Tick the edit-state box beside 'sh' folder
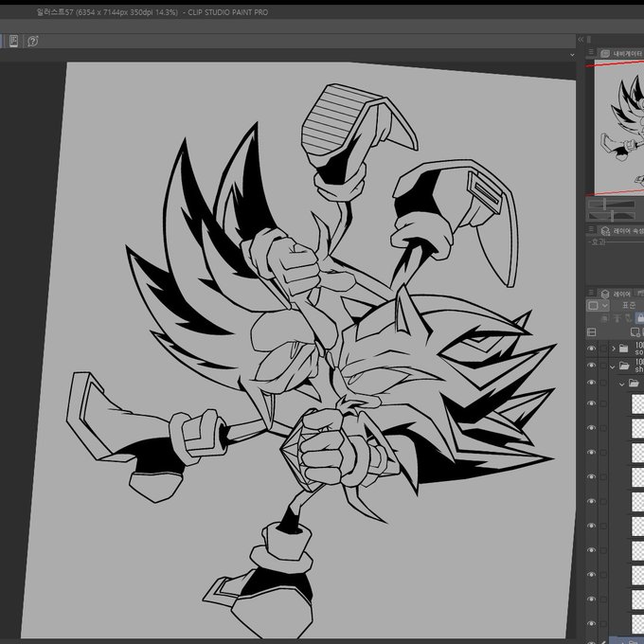 [x=603, y=366]
